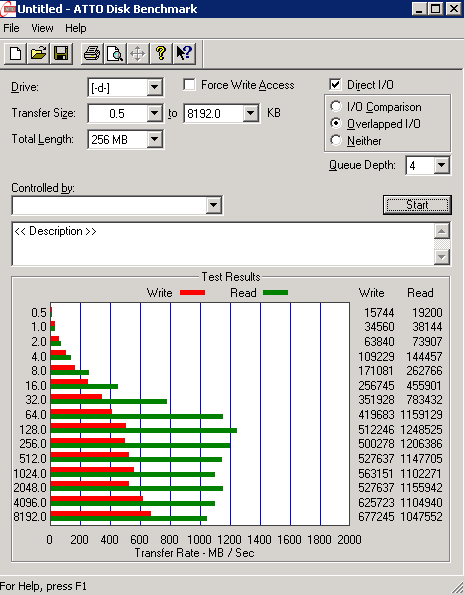Open a saved benchmark file icon

click(x=38, y=54)
